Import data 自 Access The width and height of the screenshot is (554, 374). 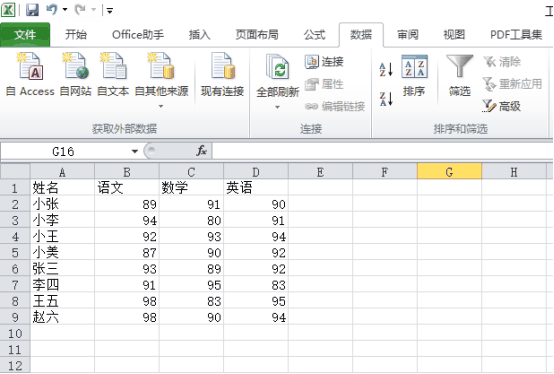tap(30, 75)
